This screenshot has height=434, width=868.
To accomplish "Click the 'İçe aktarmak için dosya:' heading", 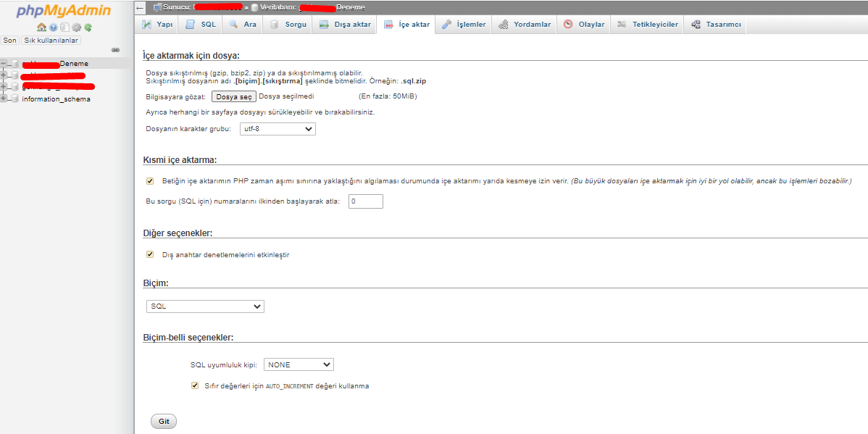I will [191, 55].
